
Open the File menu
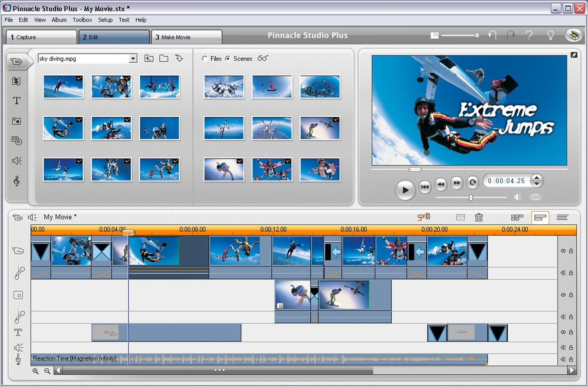click(9, 20)
